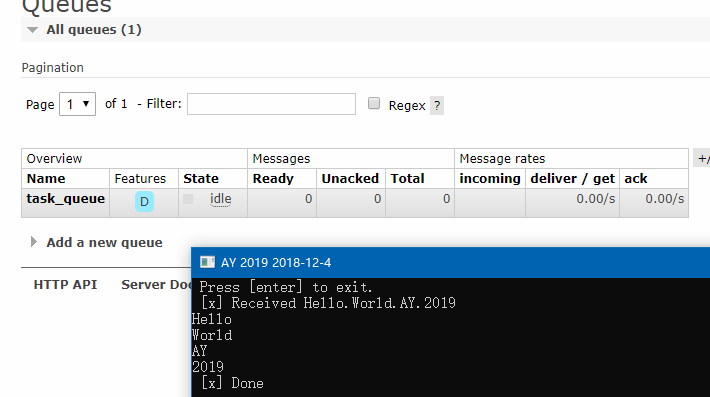The height and width of the screenshot is (397, 710).
Task: Sort queues by State column
Action: (201, 179)
